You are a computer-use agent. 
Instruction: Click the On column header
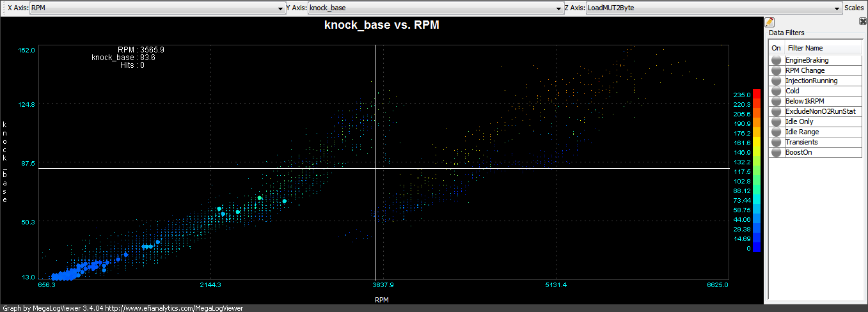point(776,48)
